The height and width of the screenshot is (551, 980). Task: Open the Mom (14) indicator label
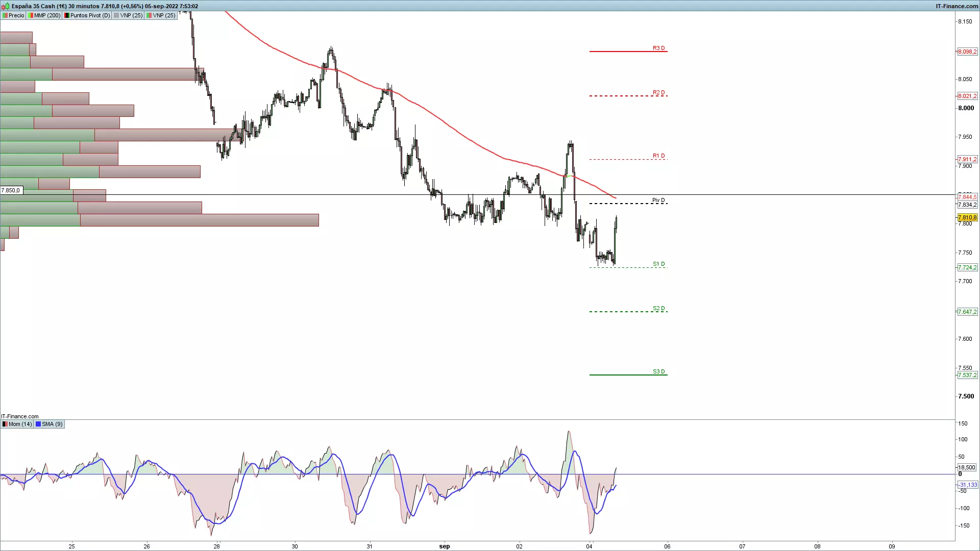[17, 424]
